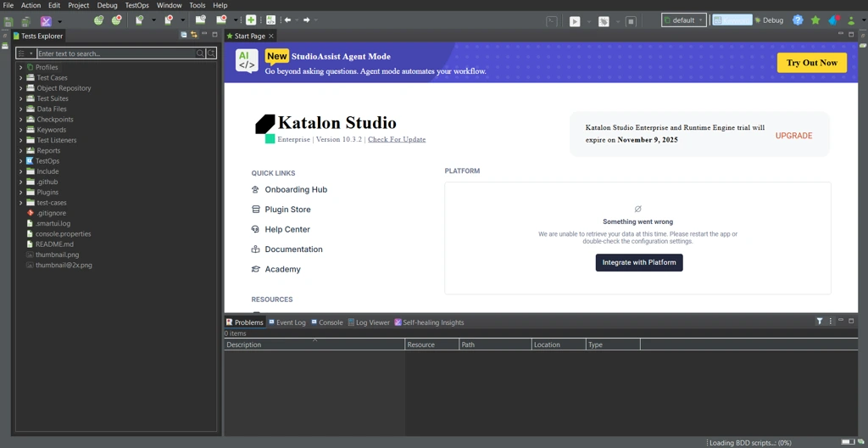This screenshot has height=448, width=868.
Task: Click the Integrate with Platform button
Action: 639,262
